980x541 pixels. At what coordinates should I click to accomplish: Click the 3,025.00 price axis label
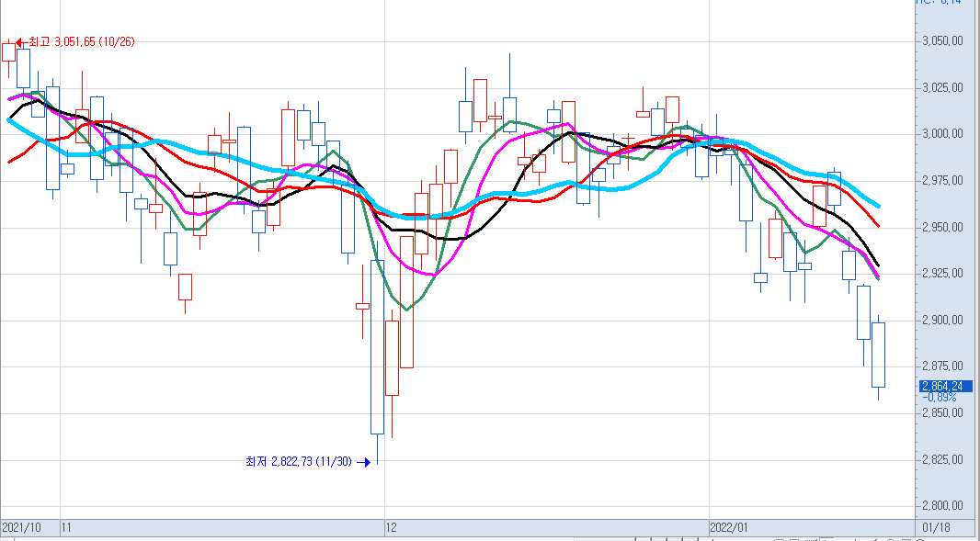[x=942, y=87]
